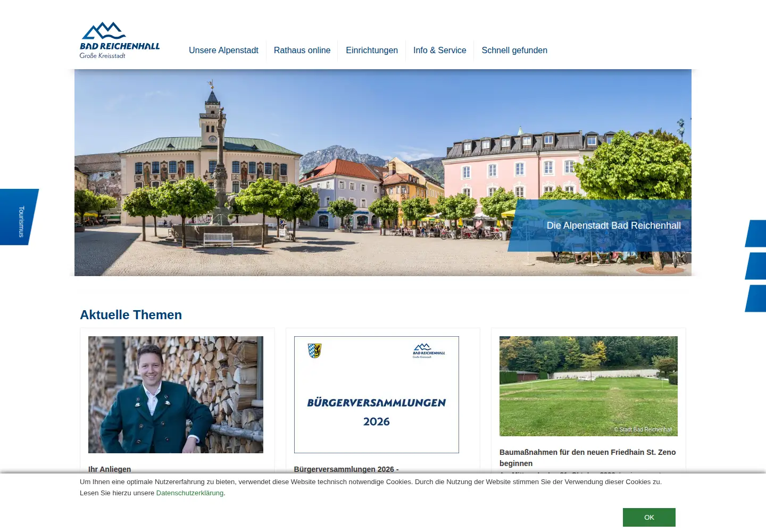Open the Bürgerversammlungen 2026 article title
The width and height of the screenshot is (766, 532).
346,469
